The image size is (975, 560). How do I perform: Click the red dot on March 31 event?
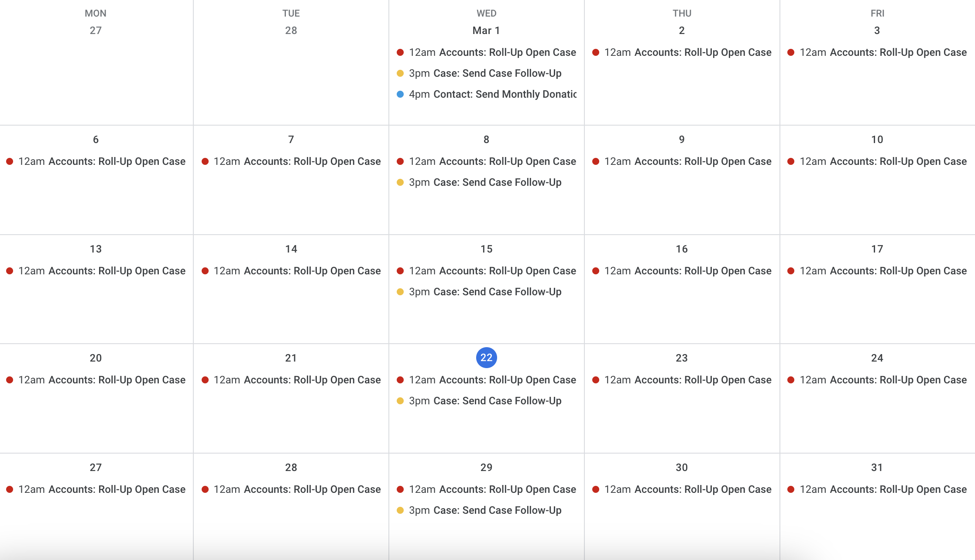[x=790, y=489]
